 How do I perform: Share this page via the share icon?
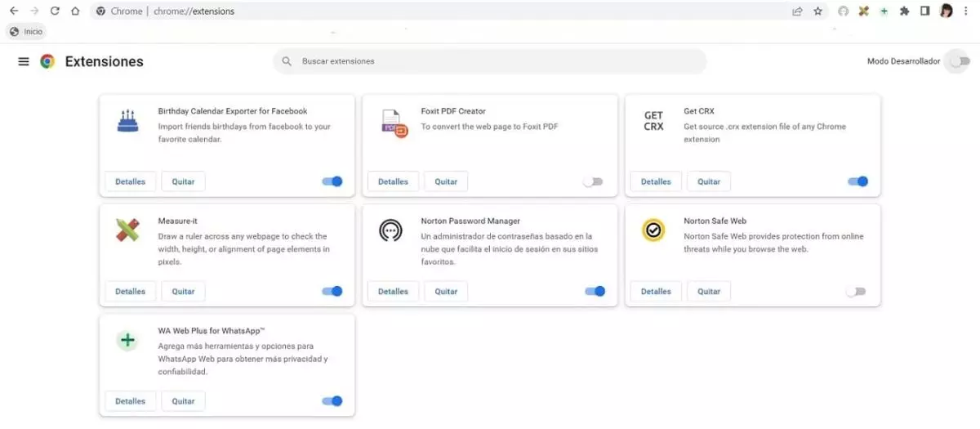pos(797,11)
